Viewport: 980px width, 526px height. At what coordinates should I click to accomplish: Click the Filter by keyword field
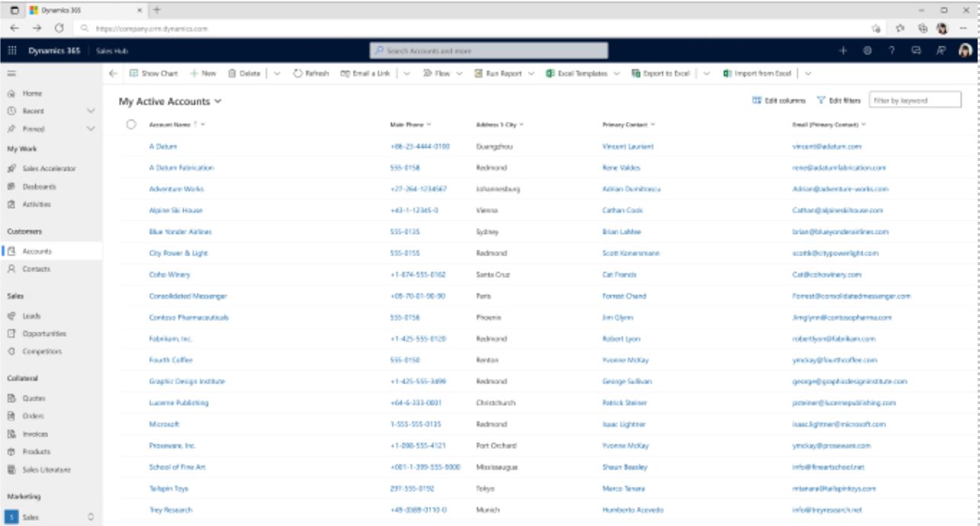click(914, 101)
